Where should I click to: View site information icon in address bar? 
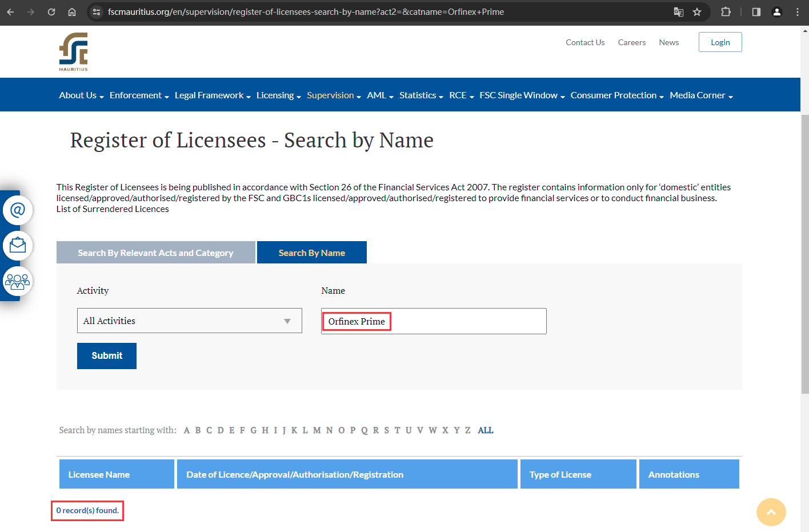point(97,11)
